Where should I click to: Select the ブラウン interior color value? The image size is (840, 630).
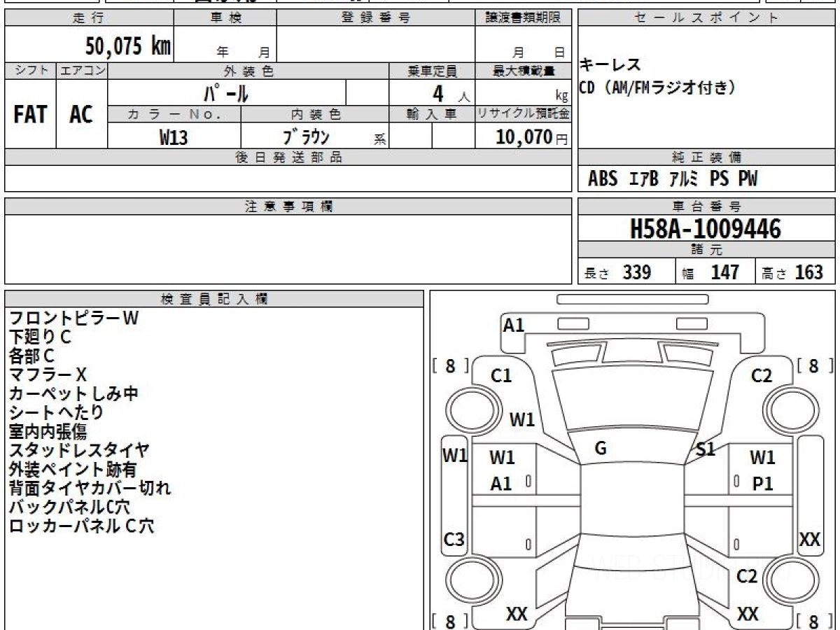click(x=306, y=136)
